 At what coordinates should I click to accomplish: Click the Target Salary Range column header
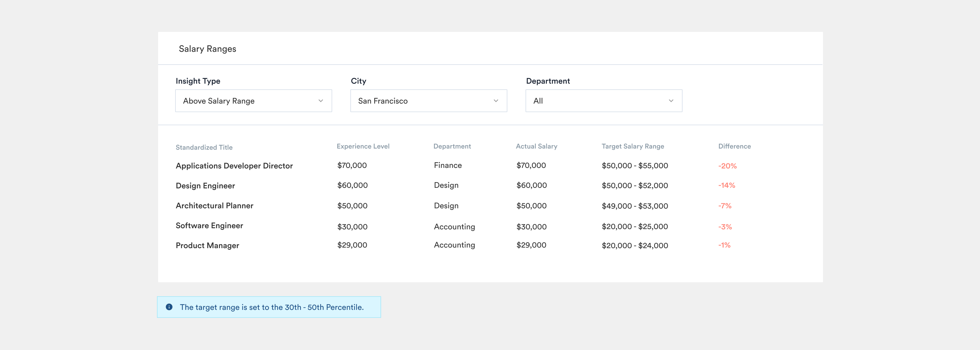tap(633, 146)
